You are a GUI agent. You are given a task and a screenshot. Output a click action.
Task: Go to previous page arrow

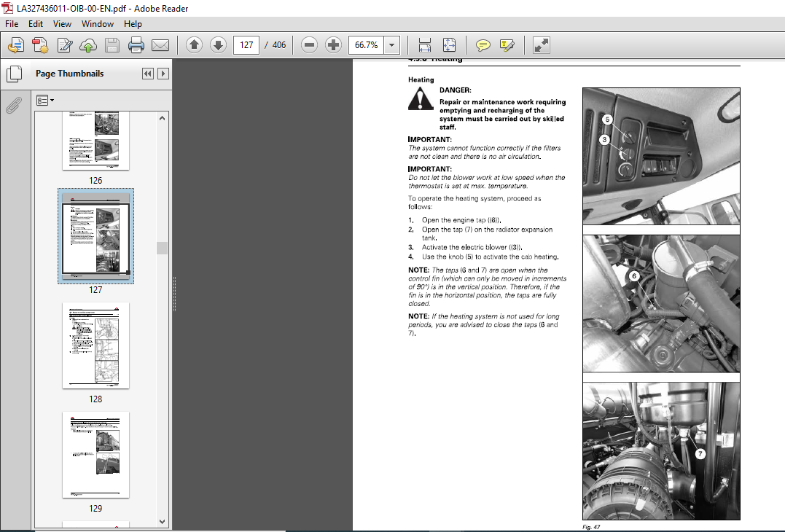195,45
